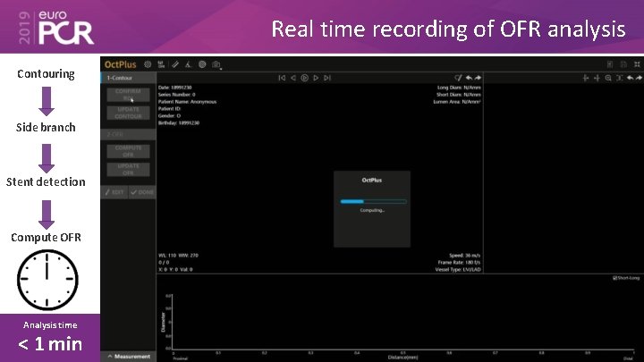Select the 1-Contour step tab
644x362 pixels.
tap(129, 78)
